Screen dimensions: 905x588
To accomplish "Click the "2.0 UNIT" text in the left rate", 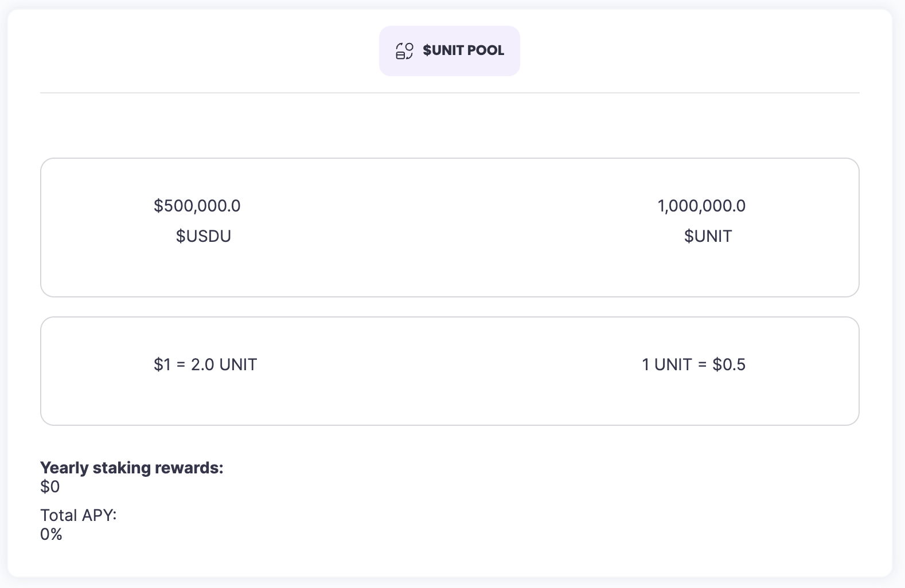I will point(224,364).
